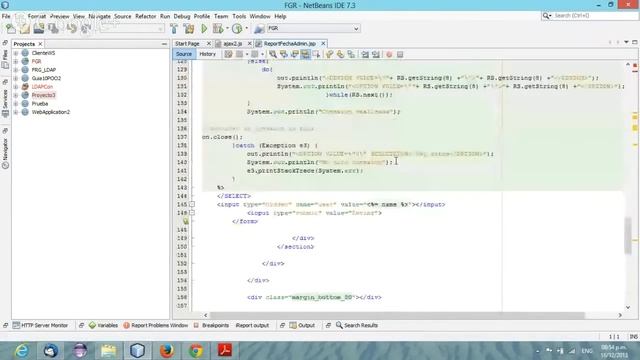Click Toggle Bookmark editor icon

(x=351, y=54)
